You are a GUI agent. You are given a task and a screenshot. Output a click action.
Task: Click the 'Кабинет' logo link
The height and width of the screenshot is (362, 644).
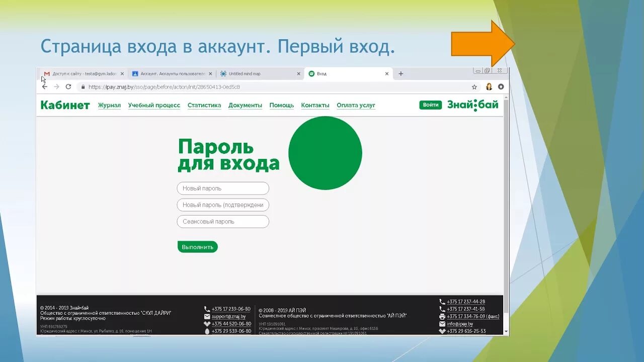(65, 105)
